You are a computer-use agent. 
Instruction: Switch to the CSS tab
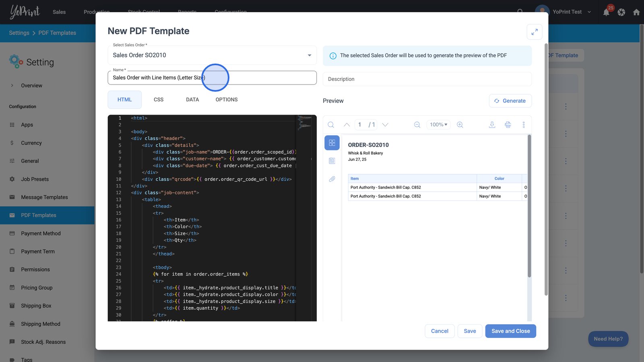(x=159, y=100)
